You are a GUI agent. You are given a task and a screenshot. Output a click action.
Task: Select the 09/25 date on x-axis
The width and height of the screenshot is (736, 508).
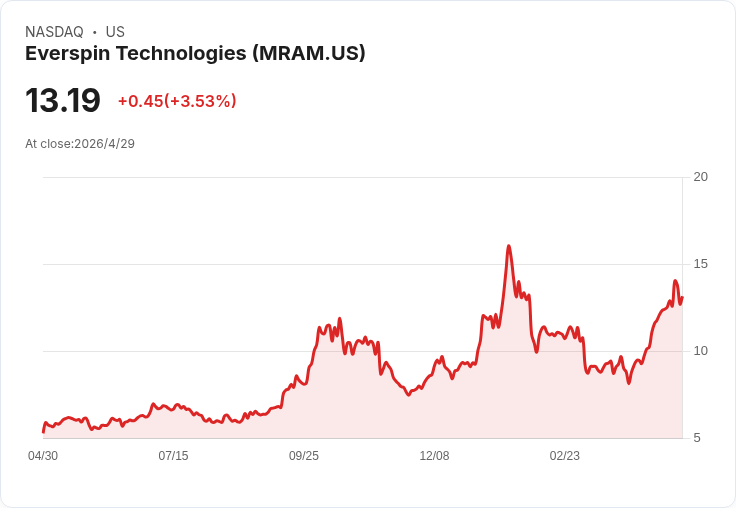pyautogui.click(x=304, y=456)
